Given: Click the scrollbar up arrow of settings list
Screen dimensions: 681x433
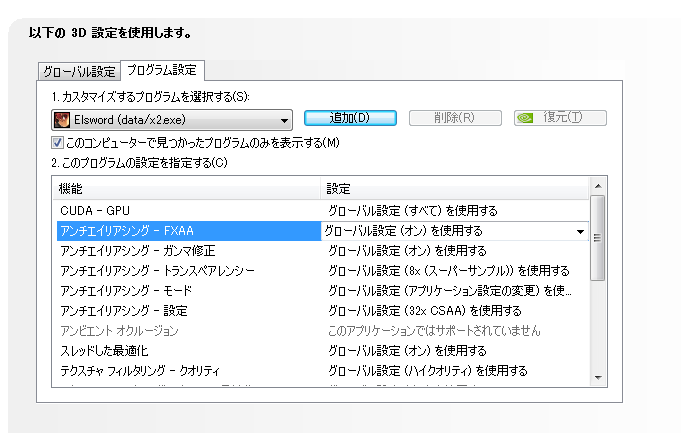Looking at the screenshot, I should coord(598,186).
